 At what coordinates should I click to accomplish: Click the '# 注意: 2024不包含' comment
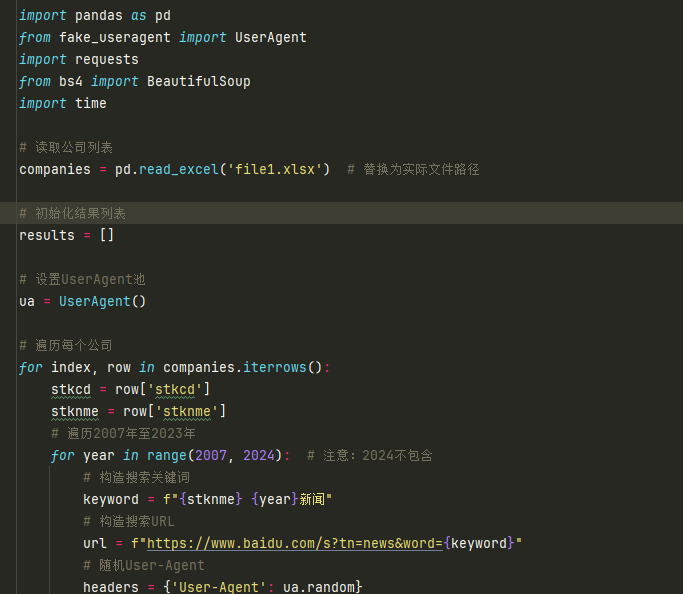click(370, 456)
